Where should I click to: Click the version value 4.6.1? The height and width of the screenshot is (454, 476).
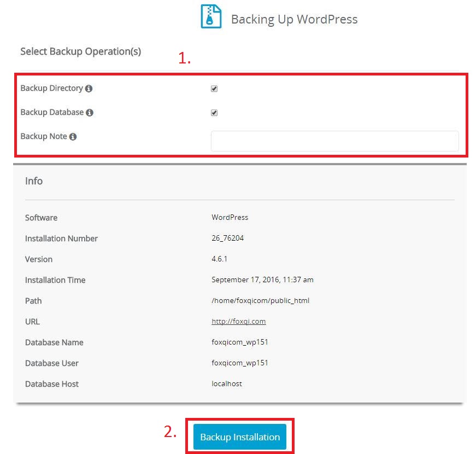click(219, 259)
